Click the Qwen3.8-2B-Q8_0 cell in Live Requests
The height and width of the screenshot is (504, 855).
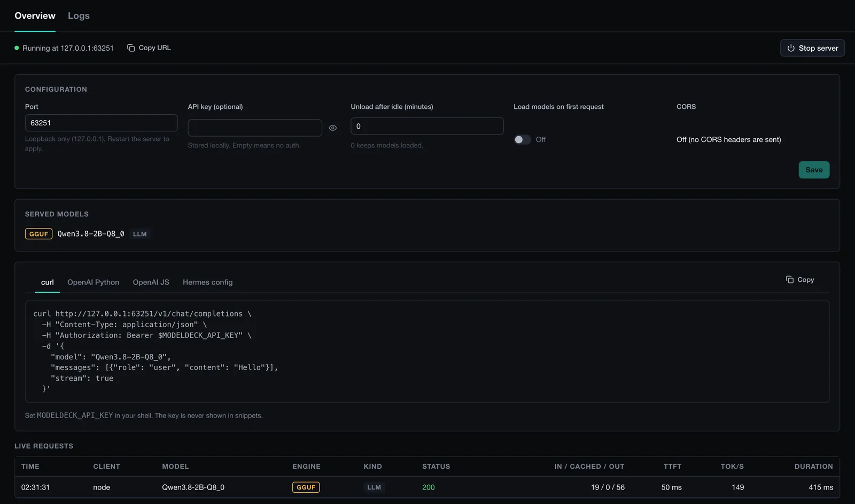tap(193, 487)
